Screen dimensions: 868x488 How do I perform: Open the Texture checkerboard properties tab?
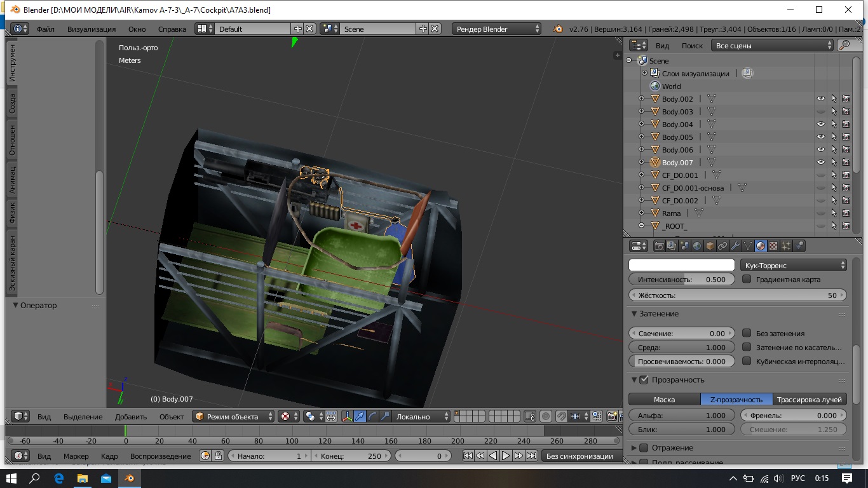(x=773, y=246)
